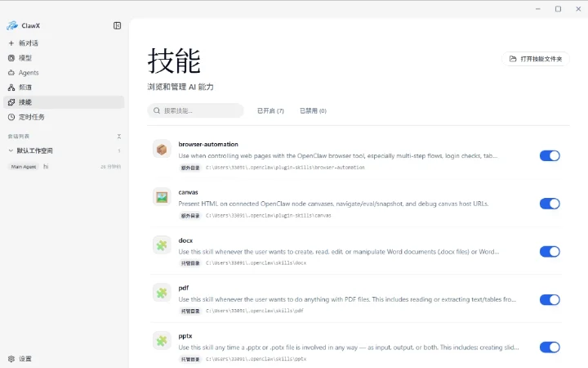Screen dimensions: 588x368
Task: Open the docx skill title
Action: point(185,240)
